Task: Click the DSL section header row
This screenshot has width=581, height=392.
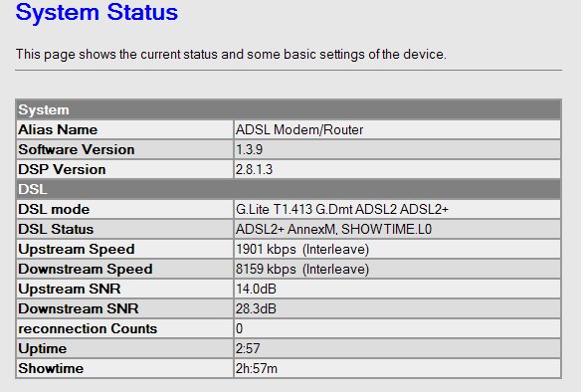Action: [289, 189]
